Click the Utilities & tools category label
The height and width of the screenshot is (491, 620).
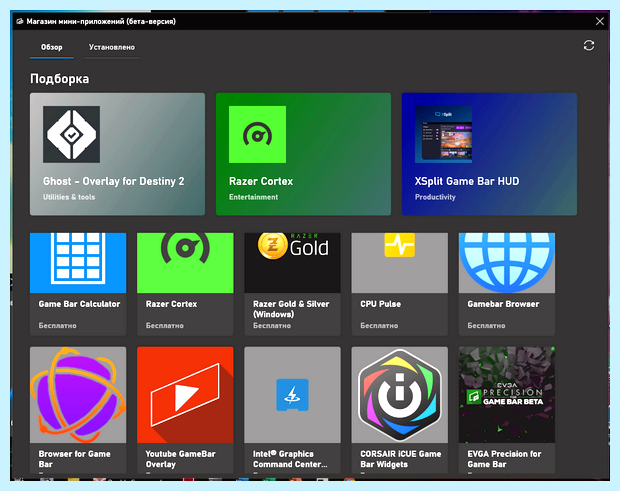[69, 197]
